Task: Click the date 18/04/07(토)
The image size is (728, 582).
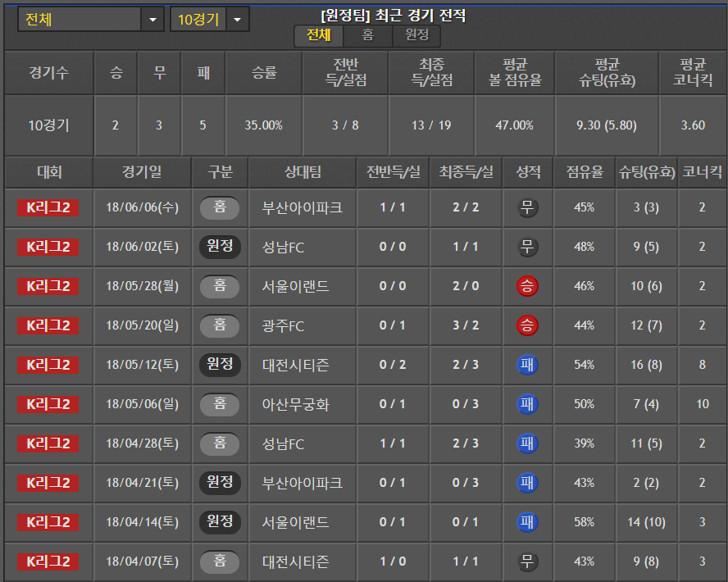Action: click(142, 562)
